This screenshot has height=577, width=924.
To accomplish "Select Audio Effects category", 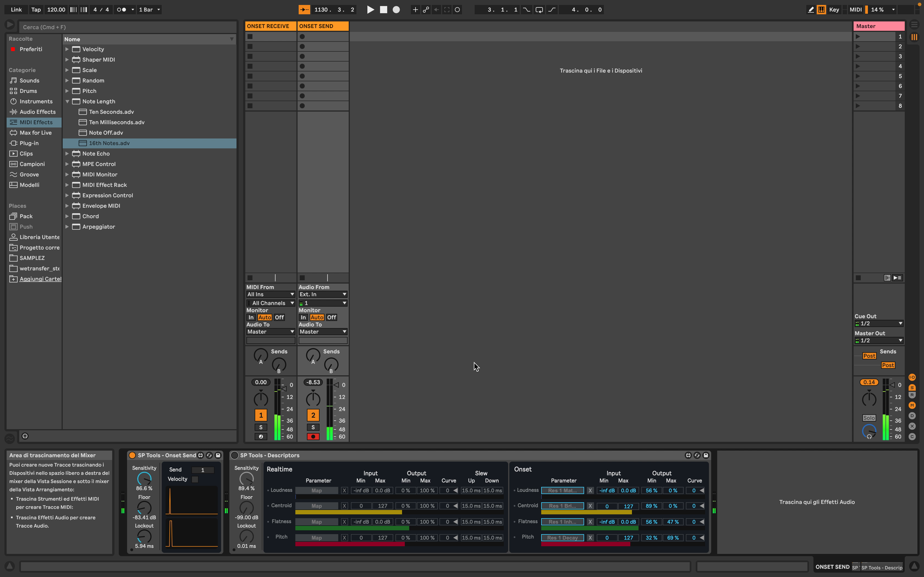I will click(37, 112).
